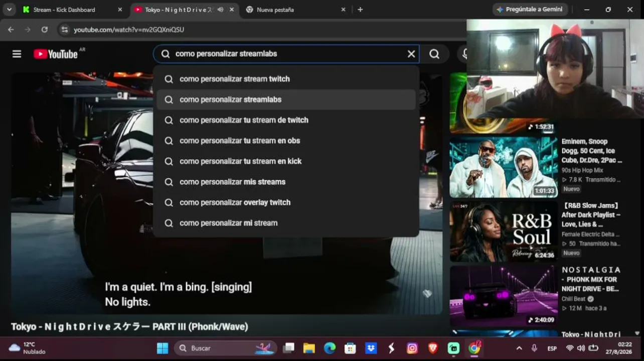644x361 pixels.
Task: Show hidden system tray icons
Action: (519, 348)
